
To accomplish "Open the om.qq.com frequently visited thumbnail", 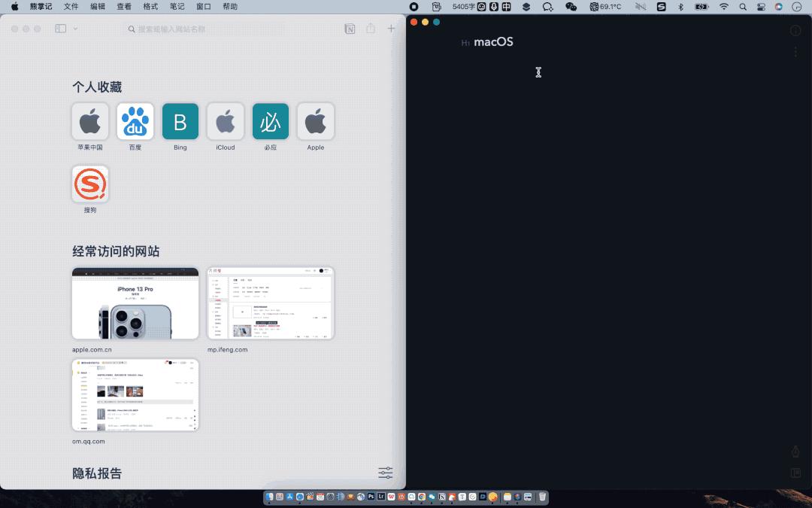I will point(135,394).
